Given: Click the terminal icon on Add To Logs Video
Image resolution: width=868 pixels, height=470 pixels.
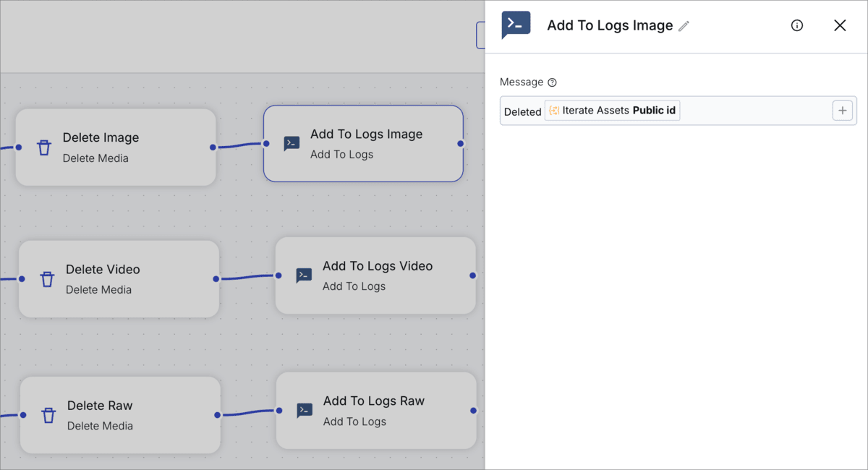Looking at the screenshot, I should (x=303, y=275).
